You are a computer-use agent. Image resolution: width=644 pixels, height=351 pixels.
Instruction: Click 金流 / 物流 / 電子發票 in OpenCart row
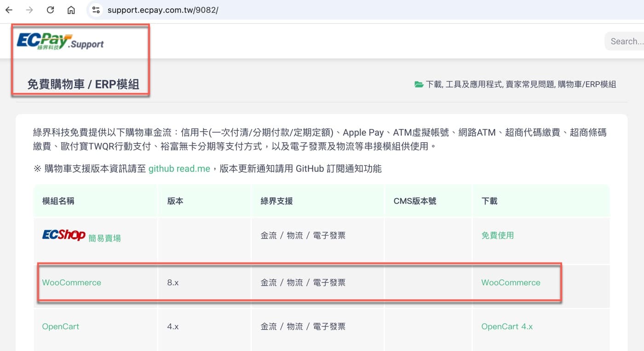click(x=303, y=326)
